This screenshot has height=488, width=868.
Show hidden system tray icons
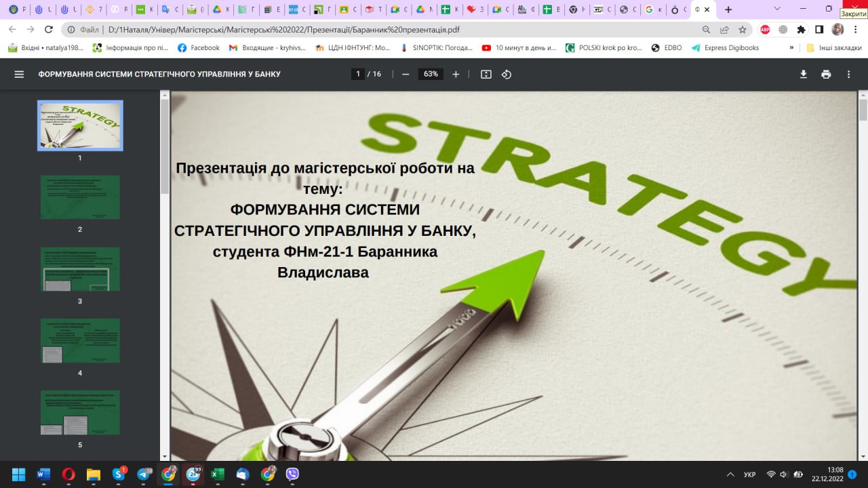click(x=730, y=474)
